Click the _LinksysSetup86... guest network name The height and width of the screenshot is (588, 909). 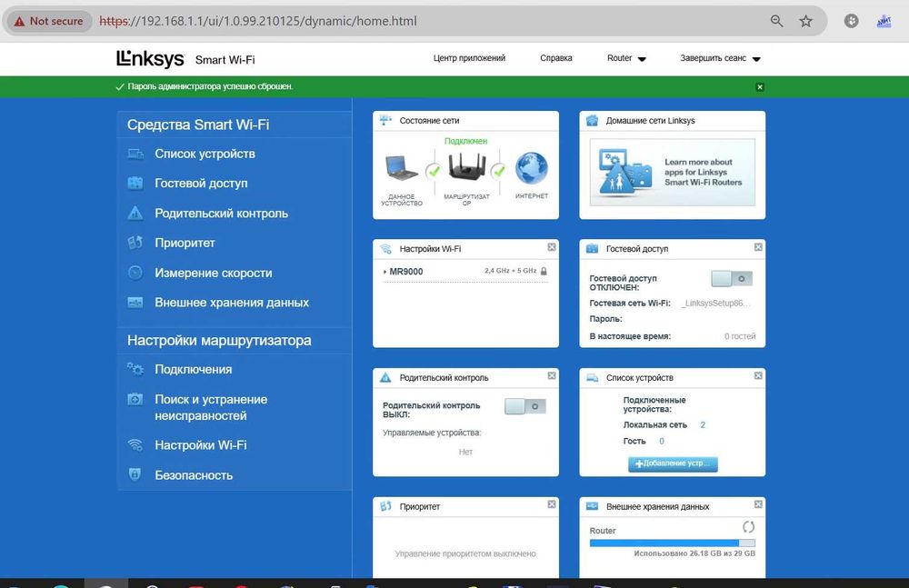click(x=716, y=304)
